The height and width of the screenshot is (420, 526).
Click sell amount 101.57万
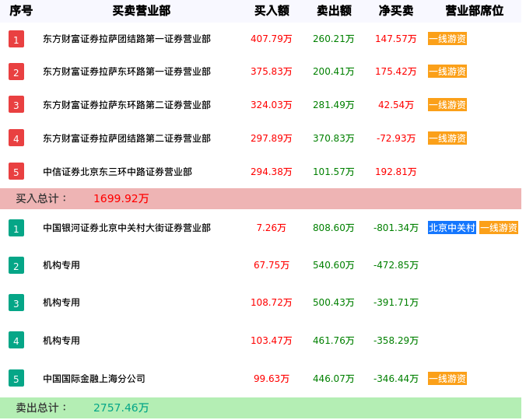pos(334,172)
